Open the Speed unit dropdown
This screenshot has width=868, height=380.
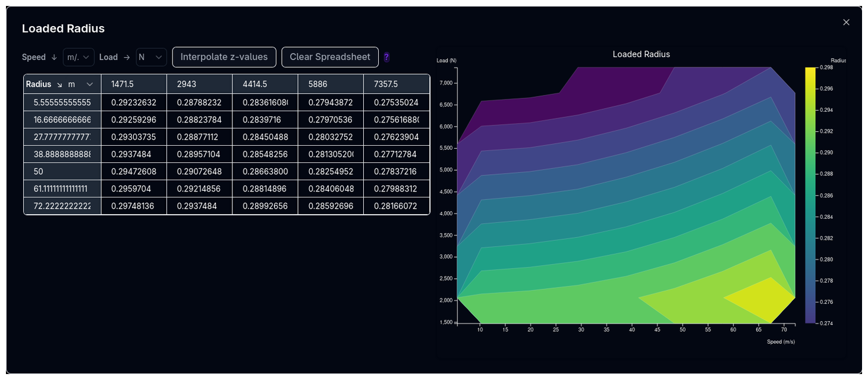coord(78,57)
